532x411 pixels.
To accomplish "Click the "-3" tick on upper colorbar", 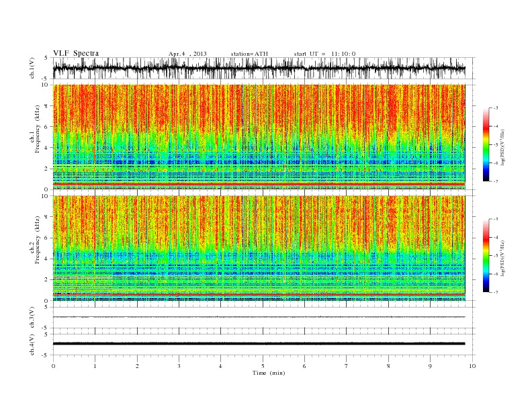I will (x=496, y=108).
